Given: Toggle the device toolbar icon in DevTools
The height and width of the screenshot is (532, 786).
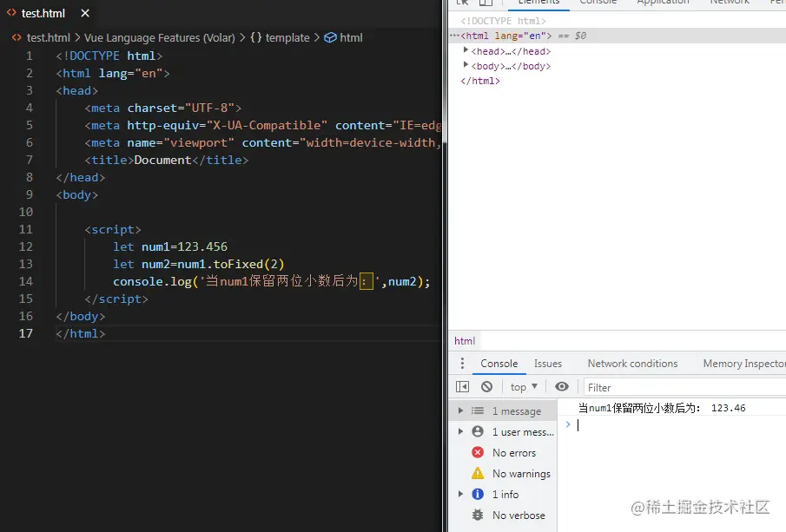Looking at the screenshot, I should [485, 2].
